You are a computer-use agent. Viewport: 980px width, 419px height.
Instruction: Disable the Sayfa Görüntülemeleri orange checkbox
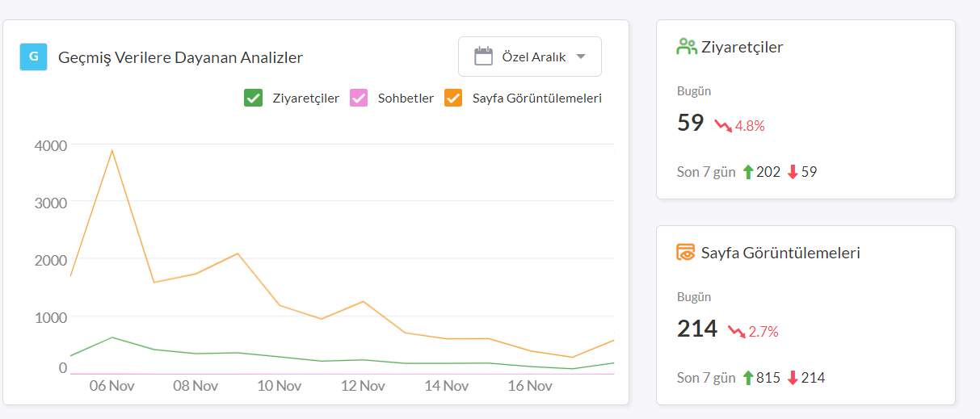(453, 98)
